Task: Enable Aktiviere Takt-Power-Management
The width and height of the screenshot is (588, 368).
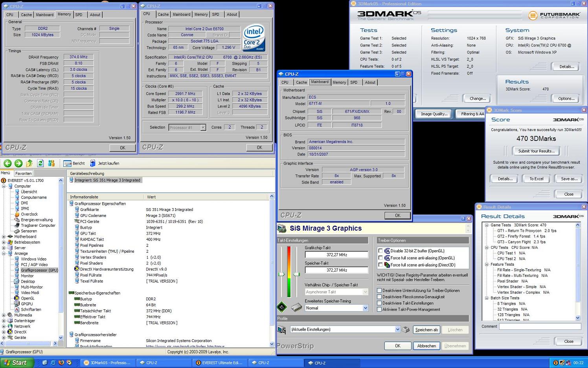Action: coord(379,309)
